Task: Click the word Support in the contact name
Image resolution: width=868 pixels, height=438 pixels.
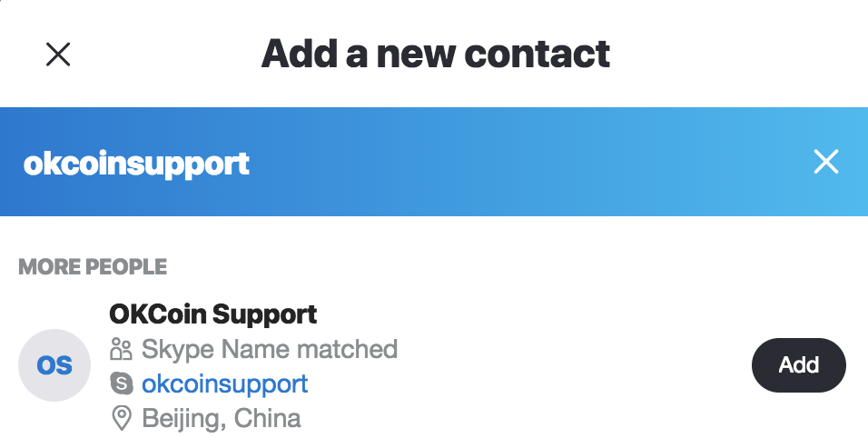Action: click(264, 314)
